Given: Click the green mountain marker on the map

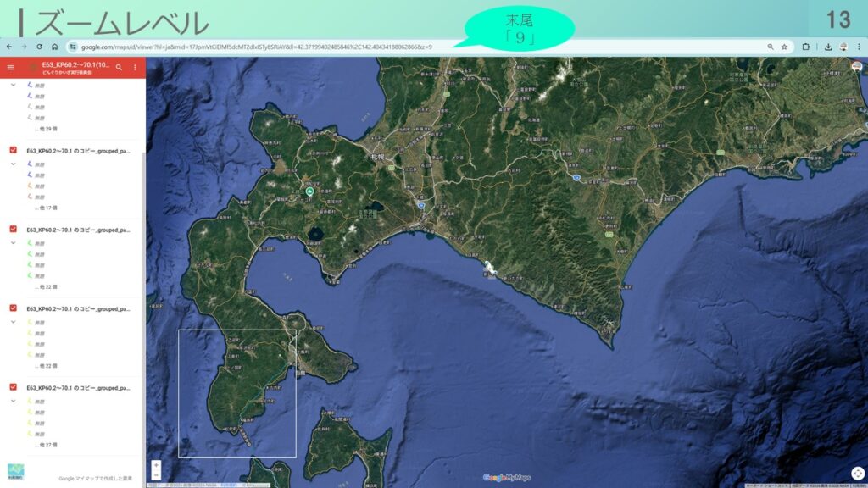Looking at the screenshot, I should [x=309, y=192].
